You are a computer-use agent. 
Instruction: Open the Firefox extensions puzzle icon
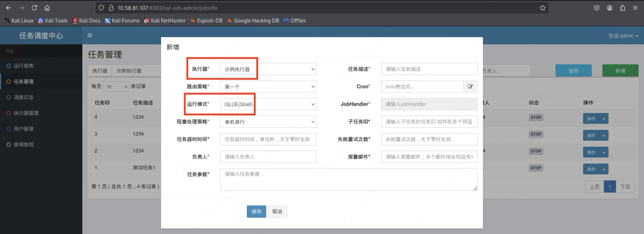point(622,8)
